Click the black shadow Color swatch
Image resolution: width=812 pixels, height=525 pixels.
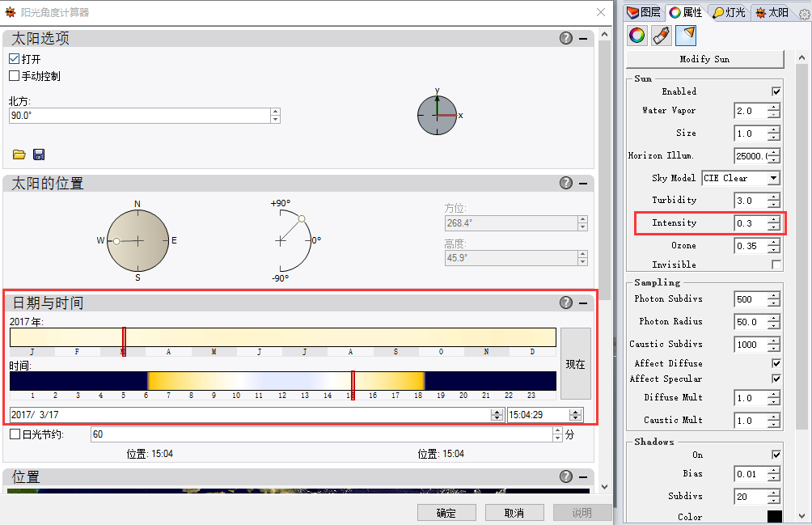click(775, 516)
